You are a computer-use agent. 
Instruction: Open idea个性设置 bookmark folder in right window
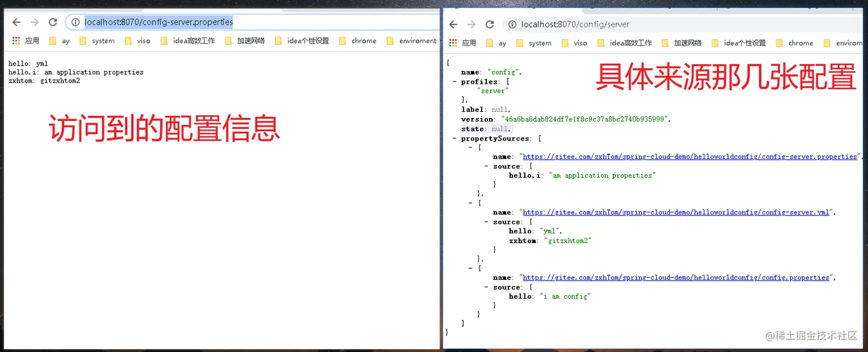(738, 43)
